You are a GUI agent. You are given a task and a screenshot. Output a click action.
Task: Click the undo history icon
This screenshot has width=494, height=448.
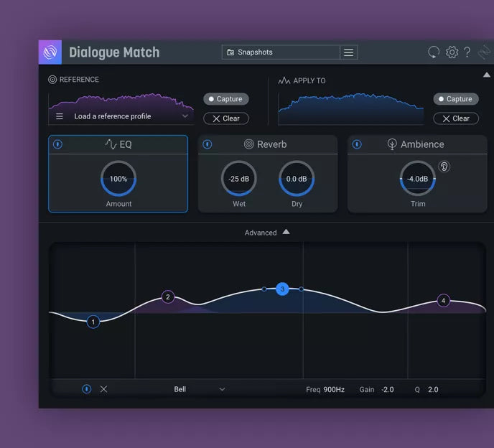coord(434,52)
